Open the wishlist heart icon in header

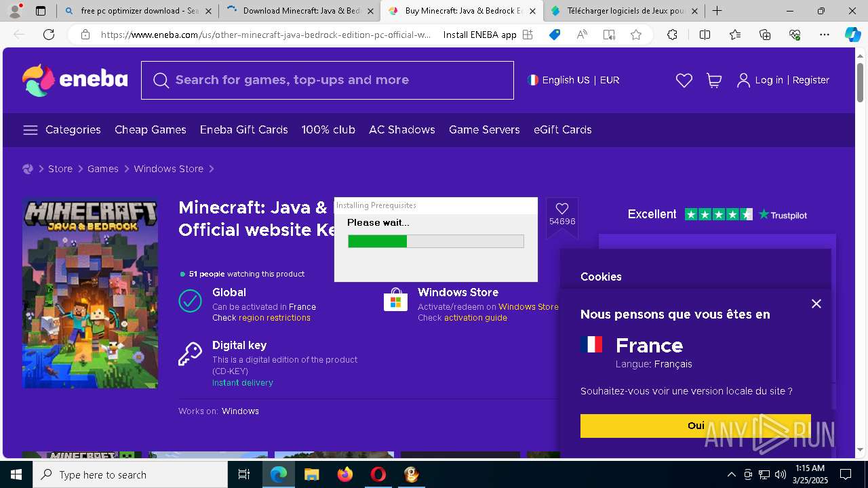[x=684, y=80]
